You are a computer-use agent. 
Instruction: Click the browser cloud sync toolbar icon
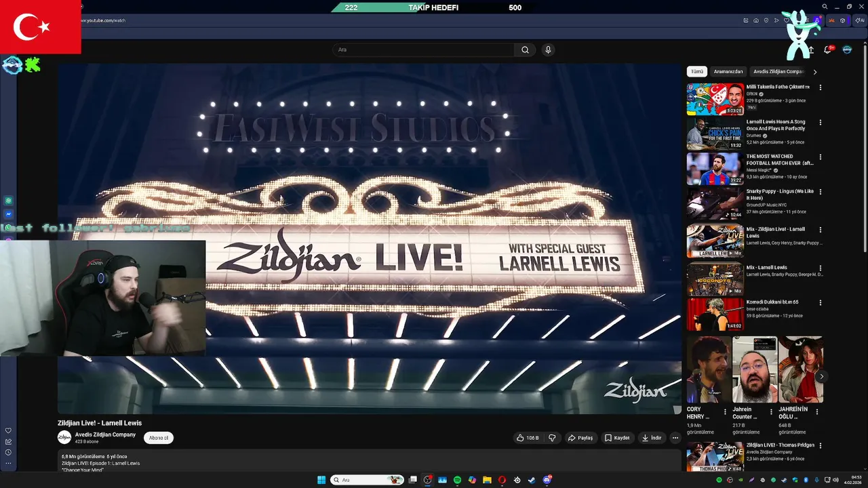click(756, 20)
